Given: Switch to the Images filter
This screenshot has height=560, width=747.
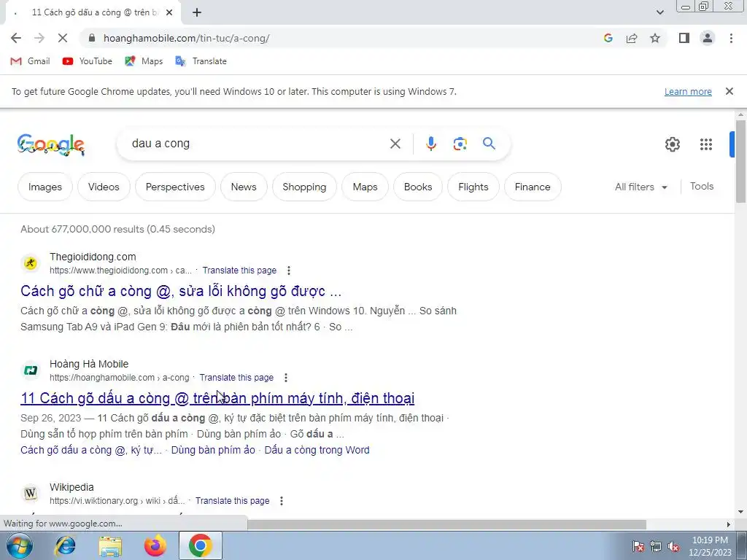Looking at the screenshot, I should [45, 187].
